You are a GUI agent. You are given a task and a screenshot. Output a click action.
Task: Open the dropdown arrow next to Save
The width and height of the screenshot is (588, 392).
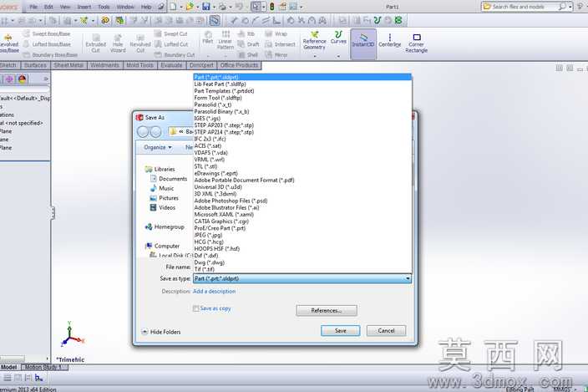(x=214, y=7)
